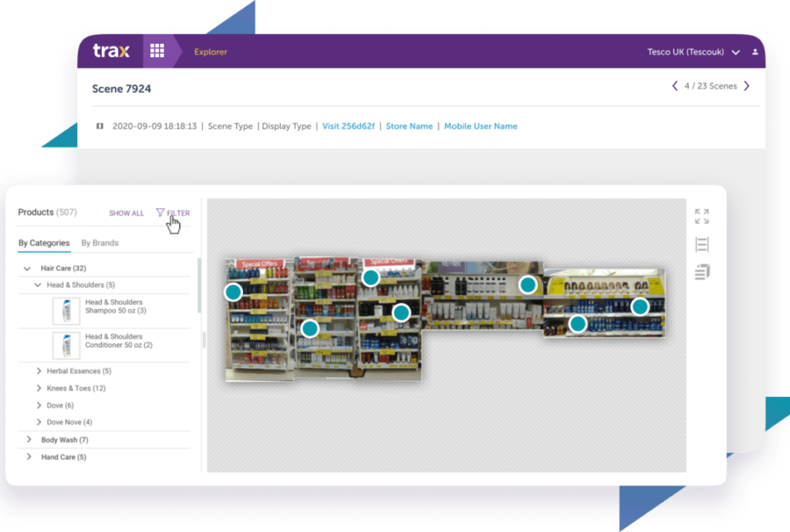Expand the scene to fullscreen view
Image resolution: width=790 pixels, height=532 pixels.
coord(701,214)
